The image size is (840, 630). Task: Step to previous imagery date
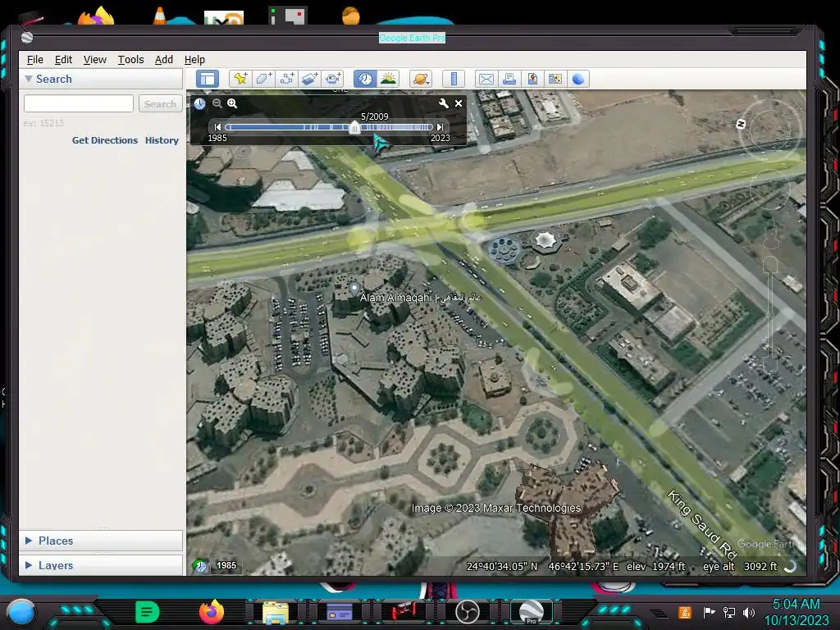click(x=217, y=127)
